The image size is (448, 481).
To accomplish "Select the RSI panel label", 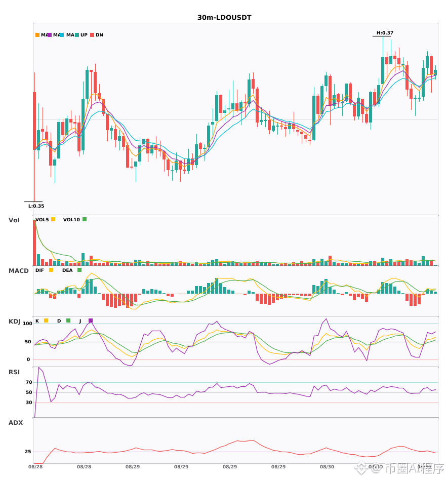I will click(14, 372).
